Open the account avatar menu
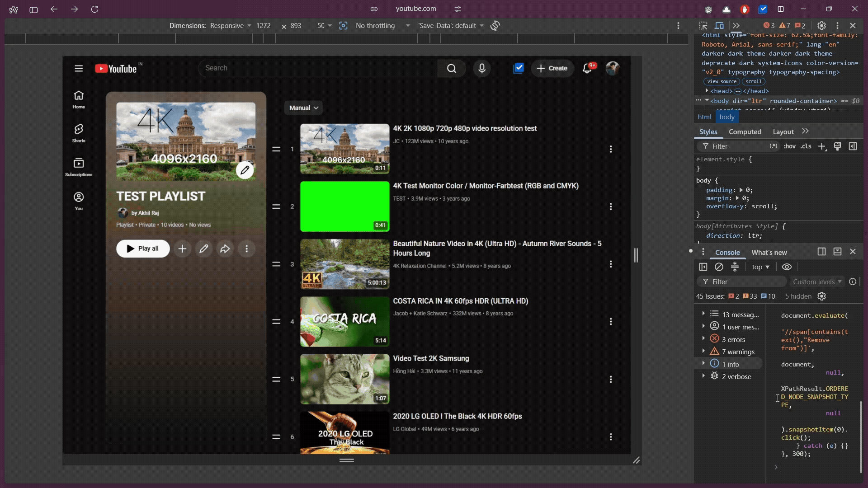 [x=613, y=68]
